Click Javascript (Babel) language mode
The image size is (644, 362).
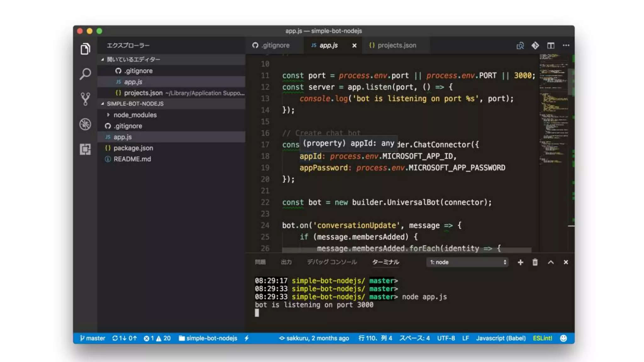(x=501, y=338)
